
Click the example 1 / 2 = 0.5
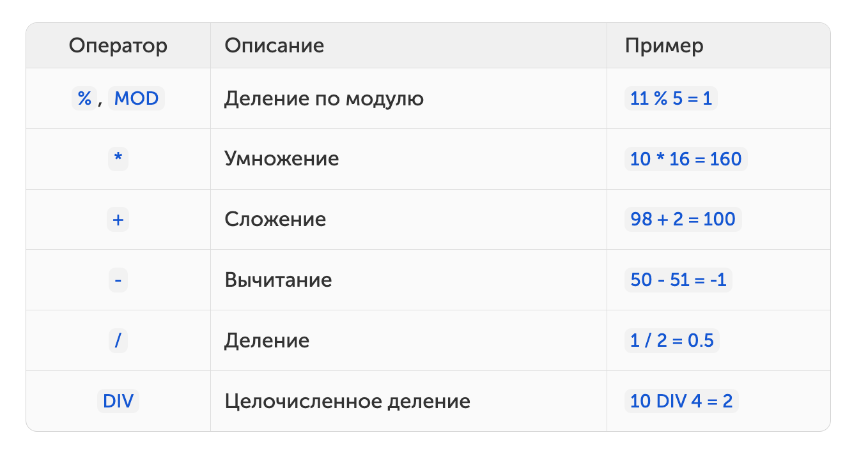(x=672, y=341)
